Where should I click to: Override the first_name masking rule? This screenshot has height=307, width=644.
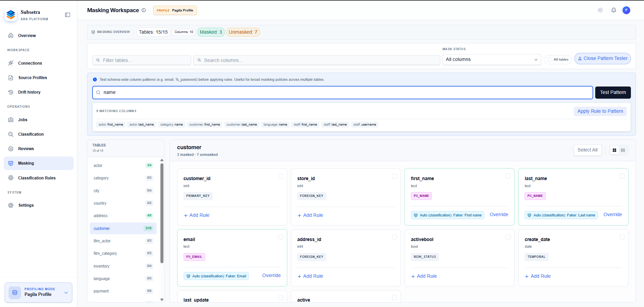pyautogui.click(x=499, y=215)
